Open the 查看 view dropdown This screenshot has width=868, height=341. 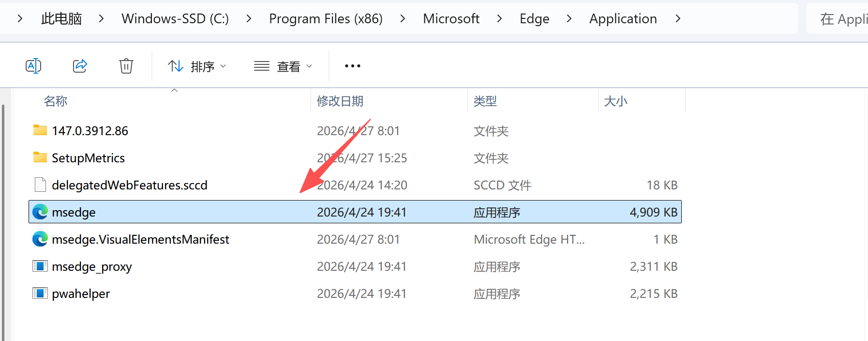[283, 66]
